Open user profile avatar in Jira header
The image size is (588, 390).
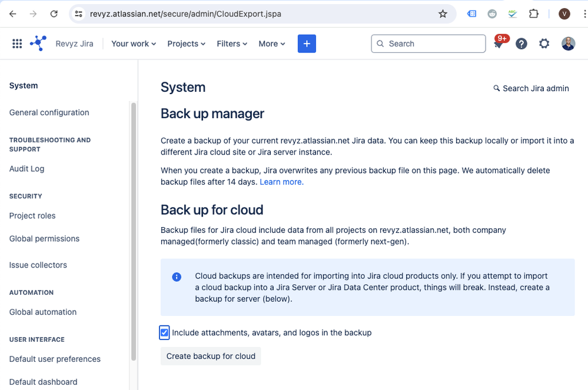[568, 44]
